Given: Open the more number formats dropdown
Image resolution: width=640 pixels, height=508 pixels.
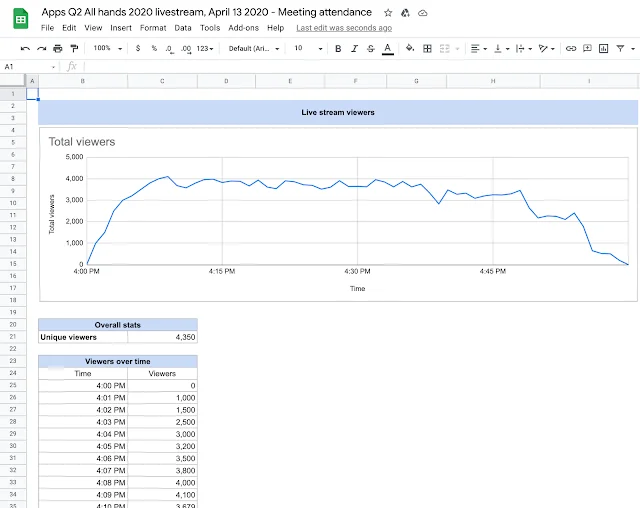Looking at the screenshot, I should 206,48.
